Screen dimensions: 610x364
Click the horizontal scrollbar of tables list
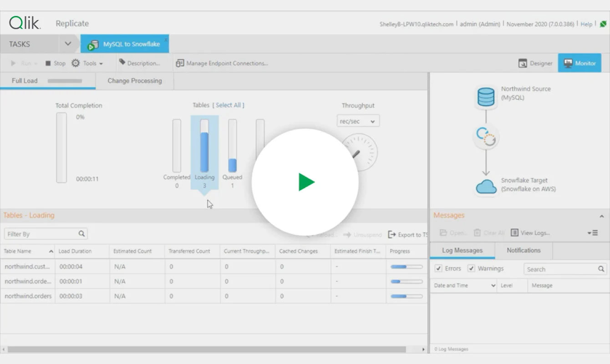click(x=206, y=349)
